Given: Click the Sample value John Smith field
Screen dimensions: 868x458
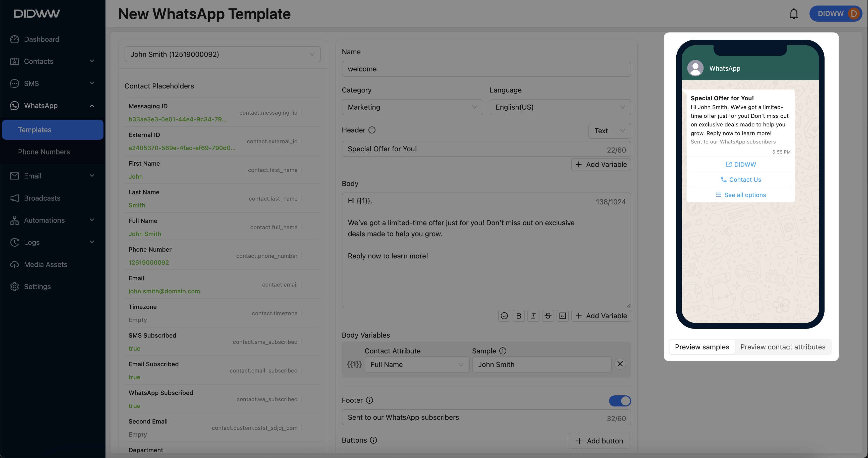Looking at the screenshot, I should click(541, 364).
